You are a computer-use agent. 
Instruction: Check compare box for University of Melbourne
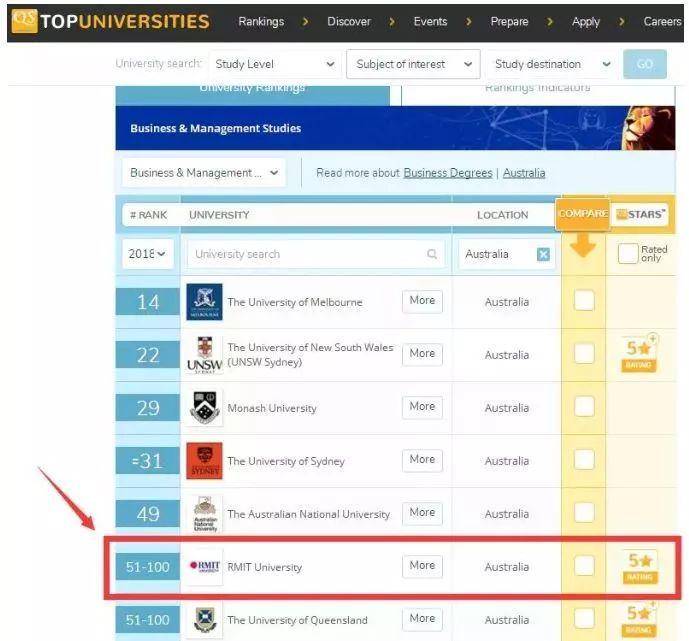(584, 301)
